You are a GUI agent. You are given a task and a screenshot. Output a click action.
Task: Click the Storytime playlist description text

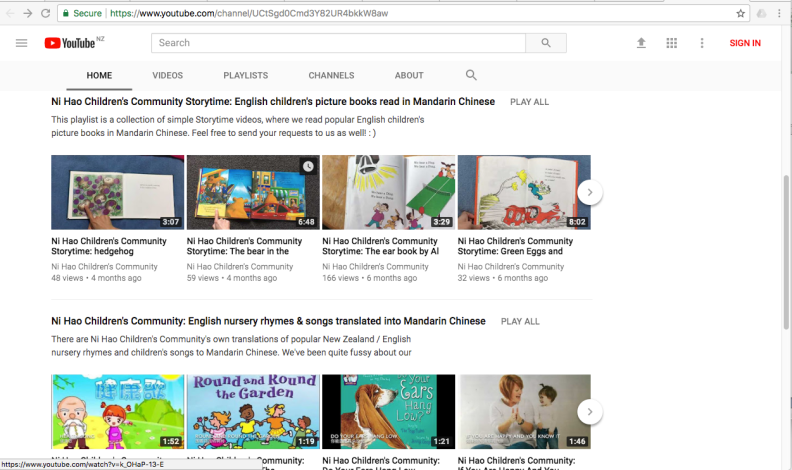tap(237, 126)
